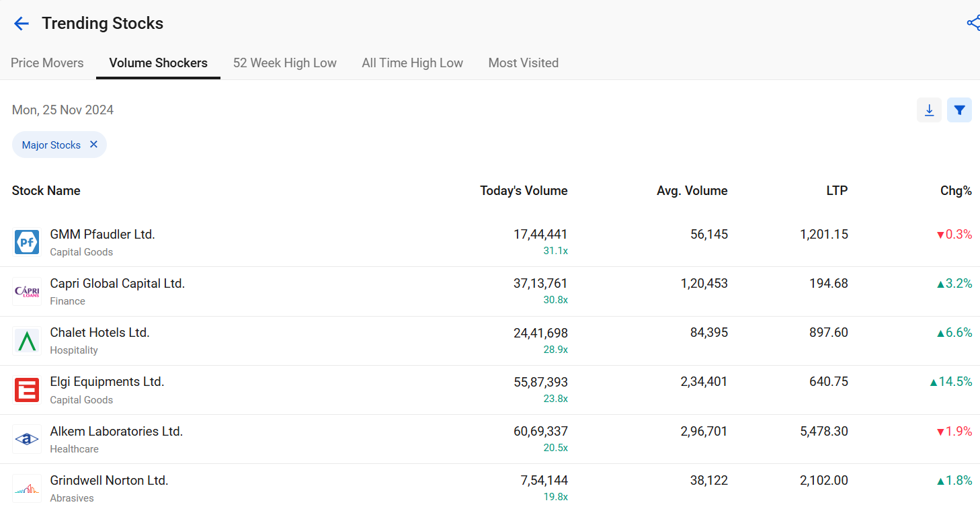Switch to Price Movers tab
This screenshot has width=980, height=513.
(x=47, y=63)
